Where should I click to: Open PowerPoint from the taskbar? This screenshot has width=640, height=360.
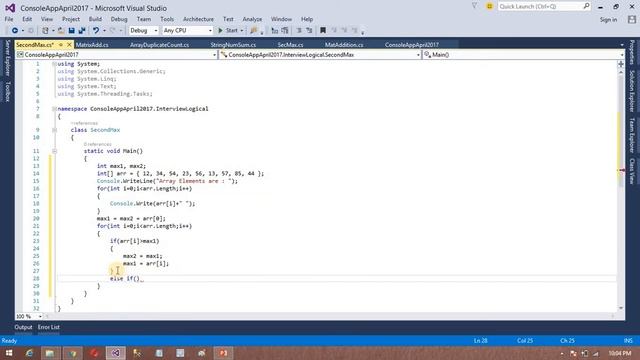(x=223, y=353)
